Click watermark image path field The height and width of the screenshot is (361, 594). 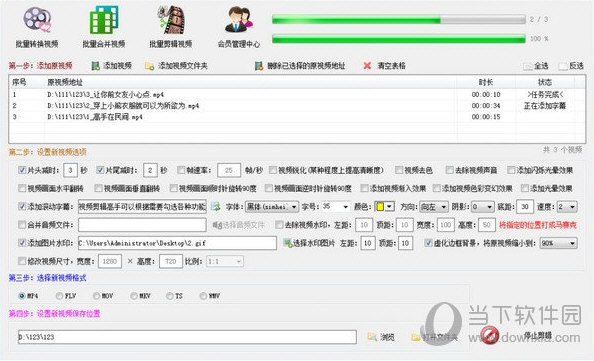177,243
